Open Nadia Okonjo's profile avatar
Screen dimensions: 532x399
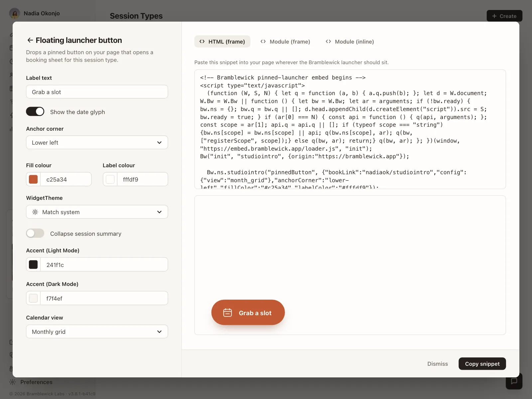(15, 13)
